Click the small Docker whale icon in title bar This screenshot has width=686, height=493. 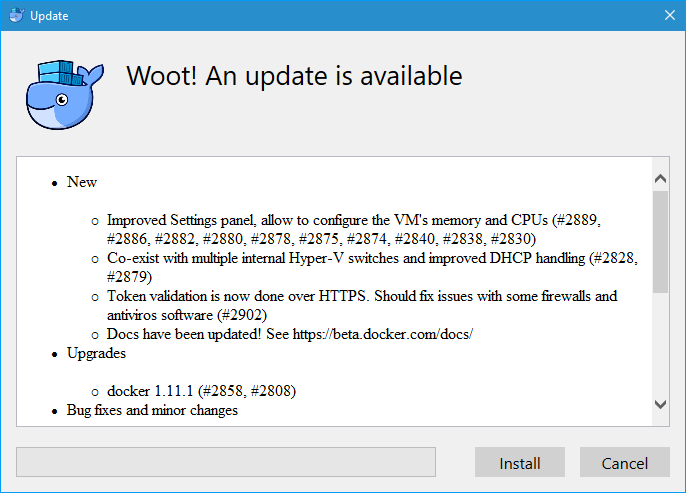(x=14, y=16)
